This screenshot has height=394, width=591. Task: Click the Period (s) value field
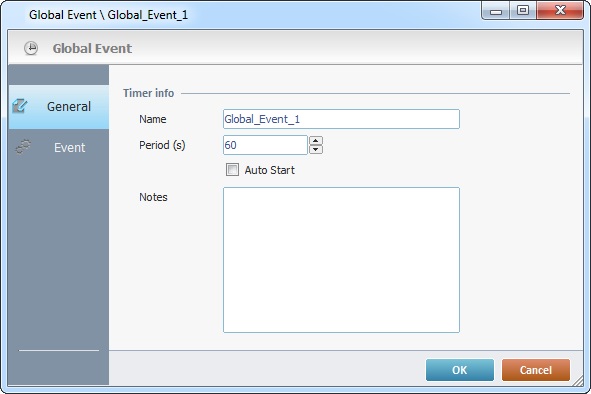coord(265,145)
